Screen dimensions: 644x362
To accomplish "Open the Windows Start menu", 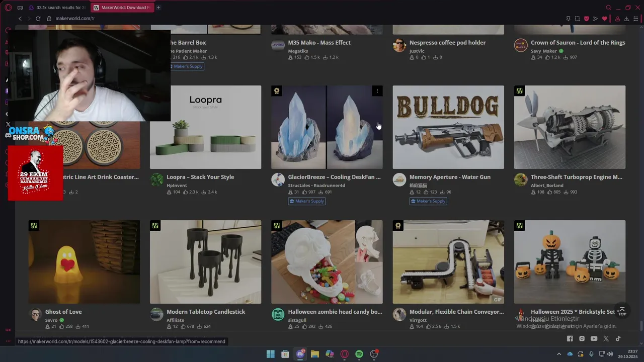I will [271, 354].
